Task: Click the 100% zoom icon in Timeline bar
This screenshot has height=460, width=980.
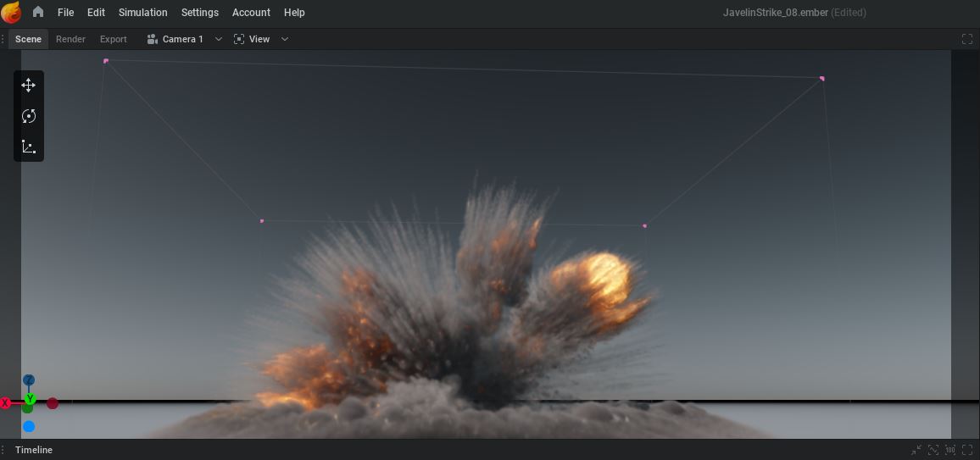Action: (950, 450)
